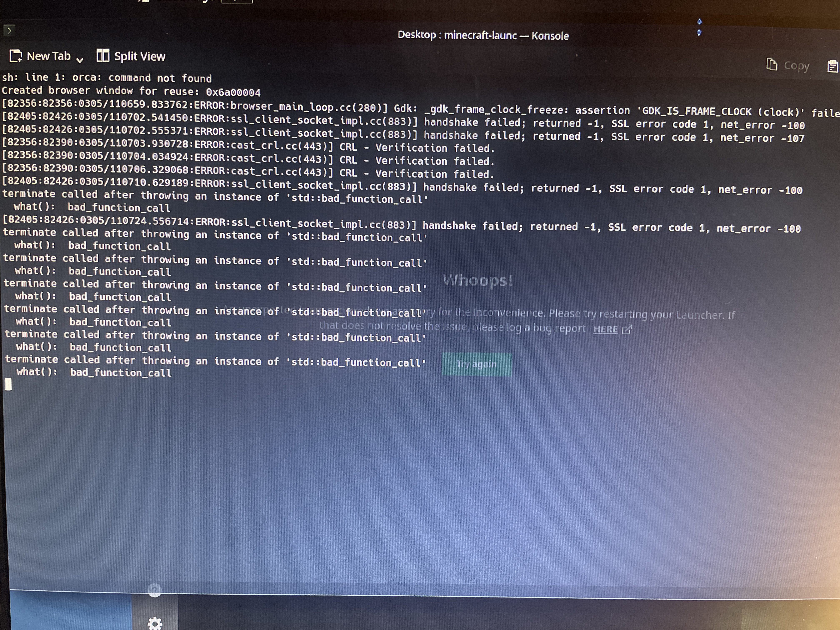
Task: Click the Whoops! error heading
Action: tap(478, 280)
